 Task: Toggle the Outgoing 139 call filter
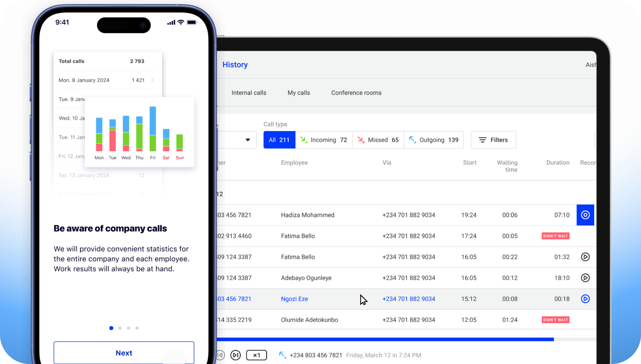[x=434, y=140]
